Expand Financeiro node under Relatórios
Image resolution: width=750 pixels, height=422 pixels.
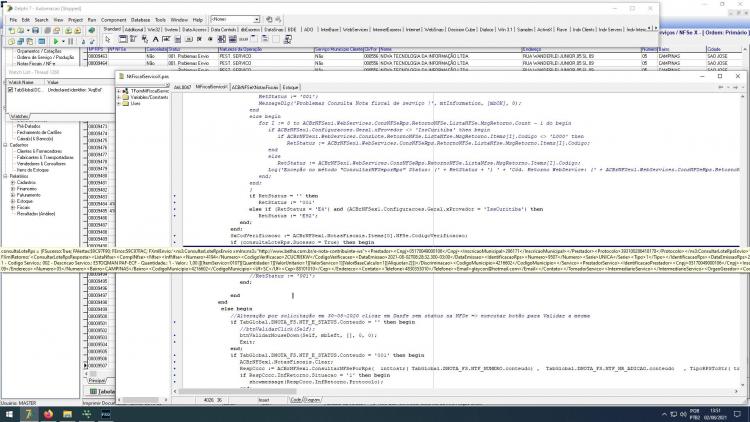pyautogui.click(x=13, y=189)
